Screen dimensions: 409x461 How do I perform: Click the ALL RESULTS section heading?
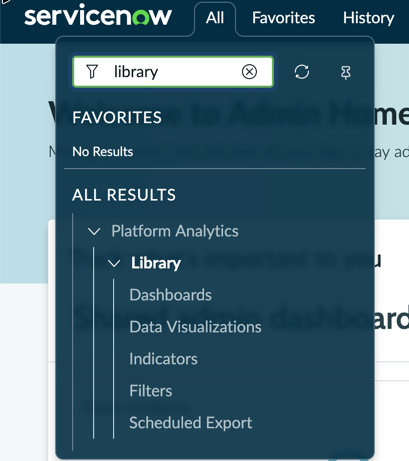(124, 195)
